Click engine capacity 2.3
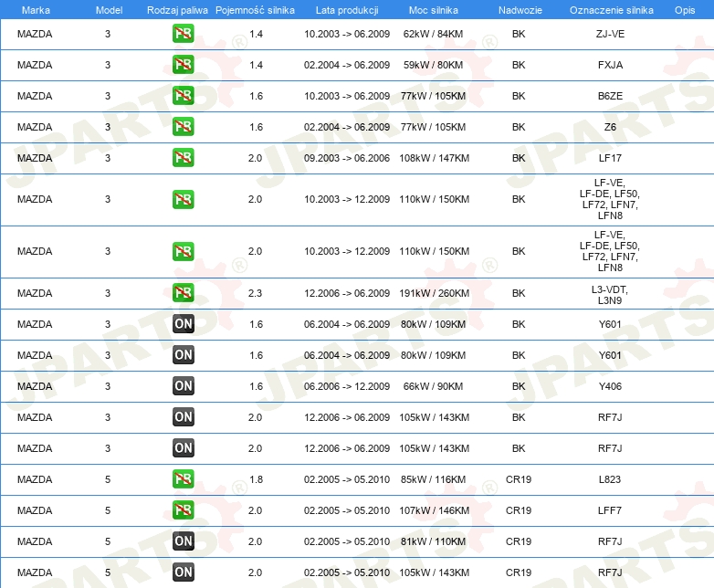Viewport: 714px width, 588px height. tap(255, 293)
